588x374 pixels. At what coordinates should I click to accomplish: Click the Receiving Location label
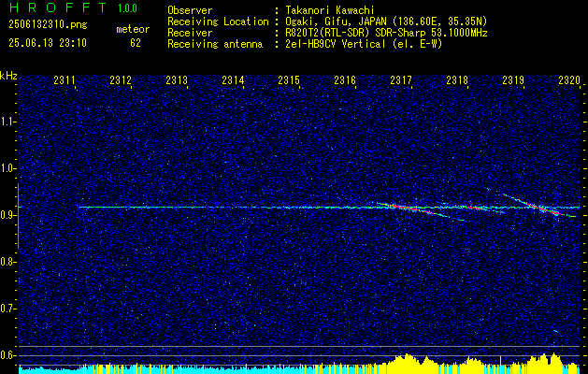[218, 22]
